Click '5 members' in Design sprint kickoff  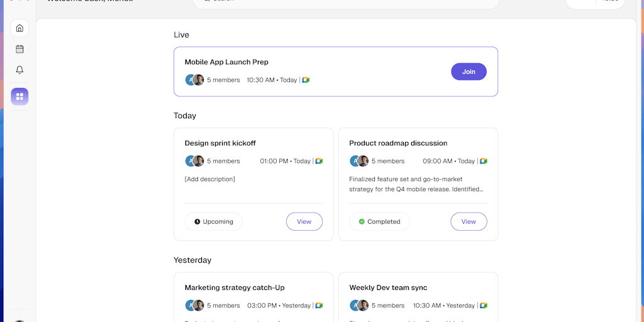[x=223, y=161]
